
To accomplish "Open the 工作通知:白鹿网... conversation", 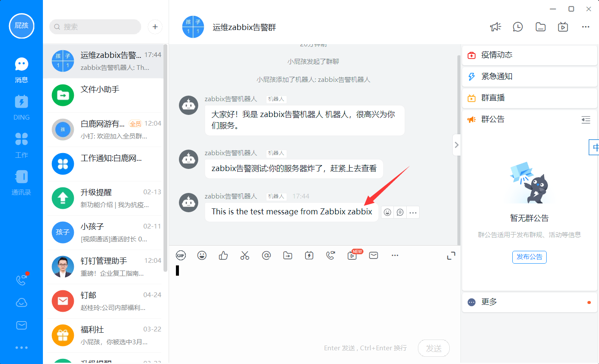I will tap(103, 164).
